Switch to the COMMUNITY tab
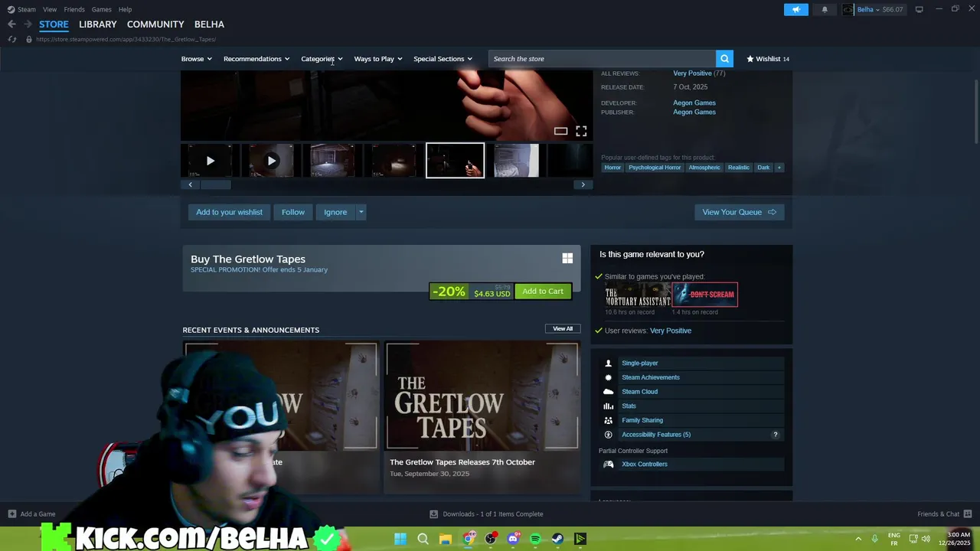 tap(155, 24)
